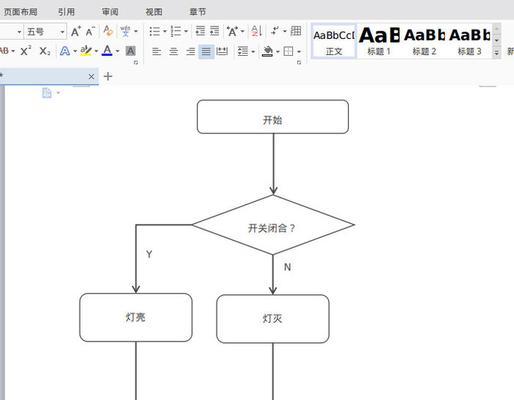Apply text effect outlined A icon
The width and height of the screenshot is (514, 400).
coord(65,51)
